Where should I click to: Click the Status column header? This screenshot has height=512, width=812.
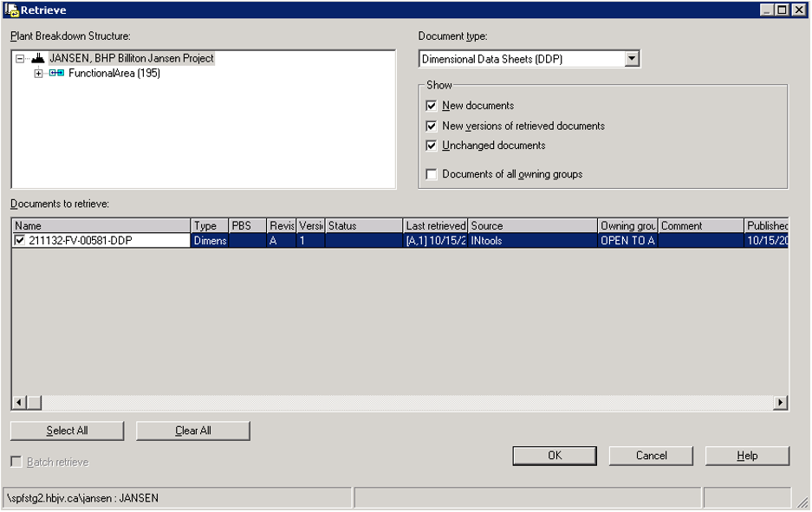pyautogui.click(x=363, y=226)
